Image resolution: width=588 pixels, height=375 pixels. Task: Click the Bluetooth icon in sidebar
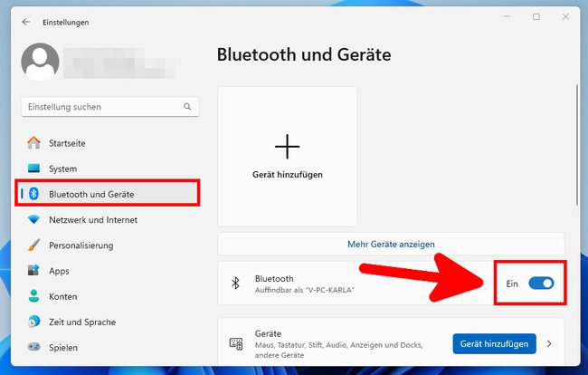tap(33, 194)
